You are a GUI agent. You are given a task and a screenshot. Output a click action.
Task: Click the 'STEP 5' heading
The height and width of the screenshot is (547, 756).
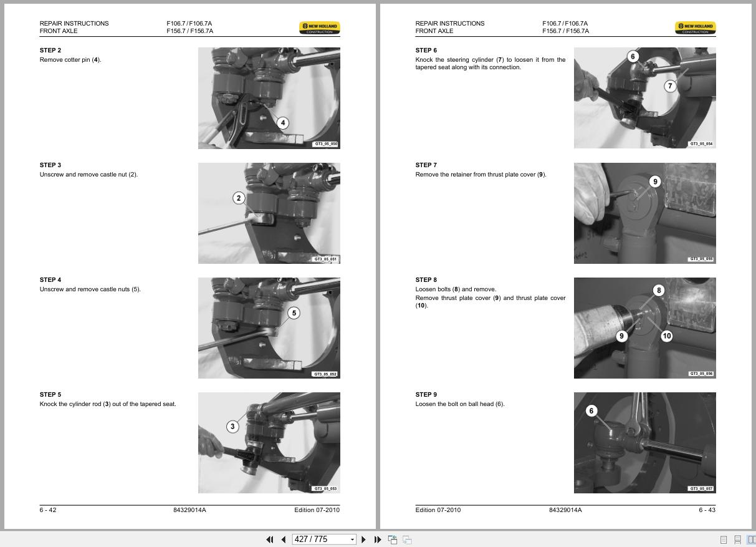click(50, 395)
